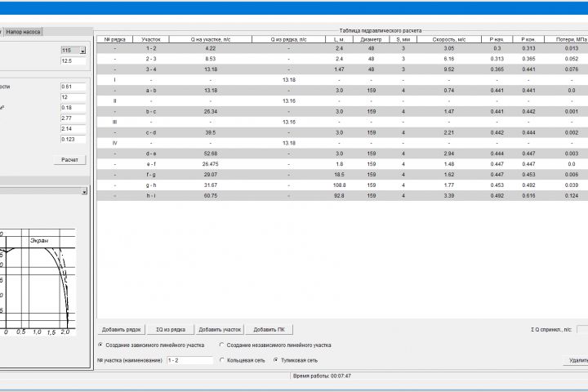Click the S, мм column header

point(403,39)
